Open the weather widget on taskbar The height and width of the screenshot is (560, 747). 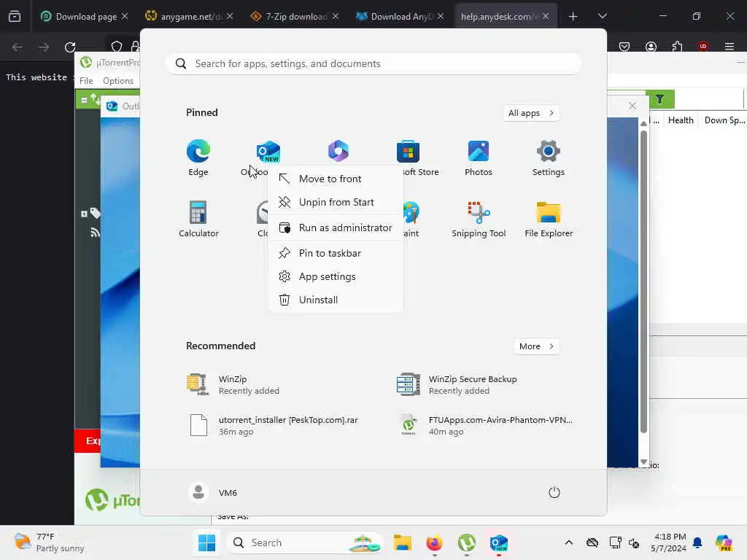coord(49,542)
